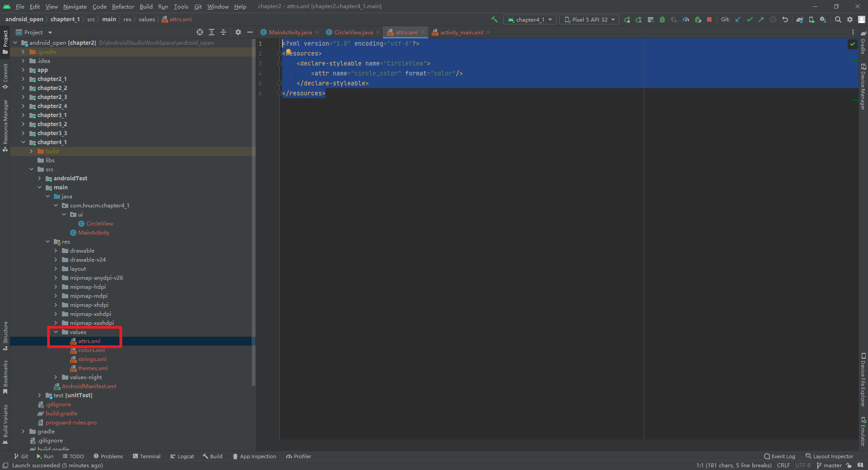Collapse the values folder
This screenshot has height=470, width=868.
coord(56,332)
